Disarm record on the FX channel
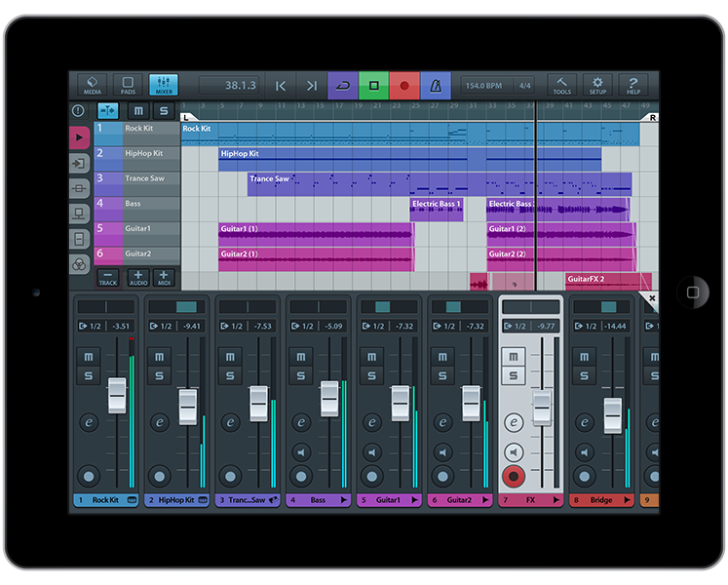Viewport: 728px width, 585px height. 514,476
